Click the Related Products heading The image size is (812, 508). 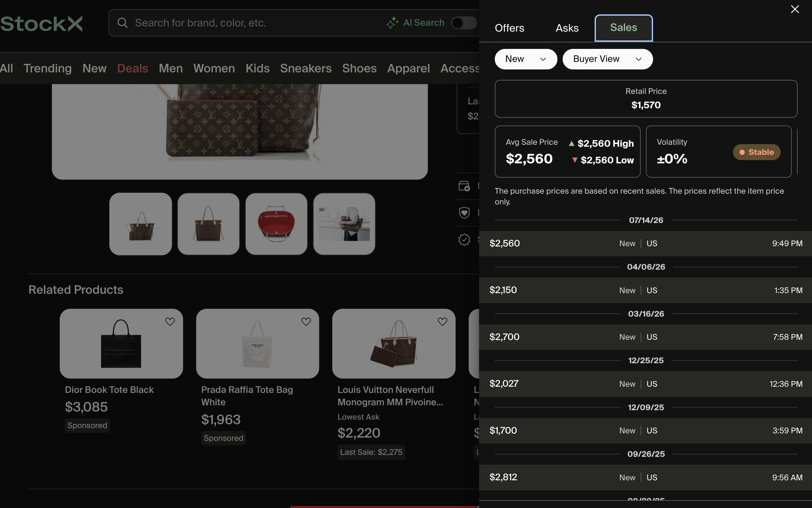76,290
